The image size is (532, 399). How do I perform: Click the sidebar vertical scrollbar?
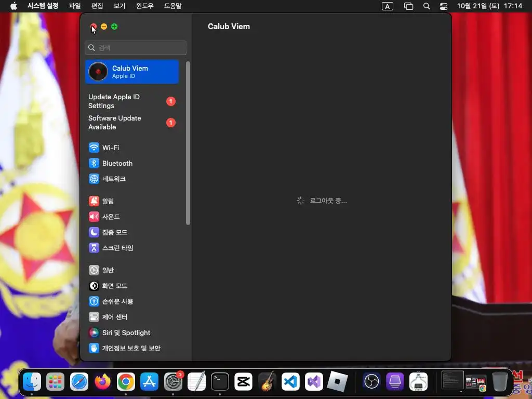[x=188, y=143]
